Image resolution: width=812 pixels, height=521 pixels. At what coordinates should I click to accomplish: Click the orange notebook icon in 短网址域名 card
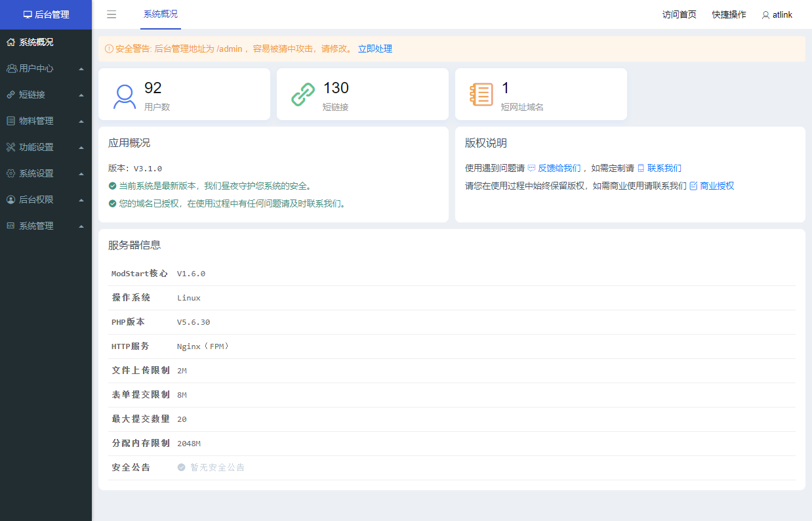click(x=481, y=95)
